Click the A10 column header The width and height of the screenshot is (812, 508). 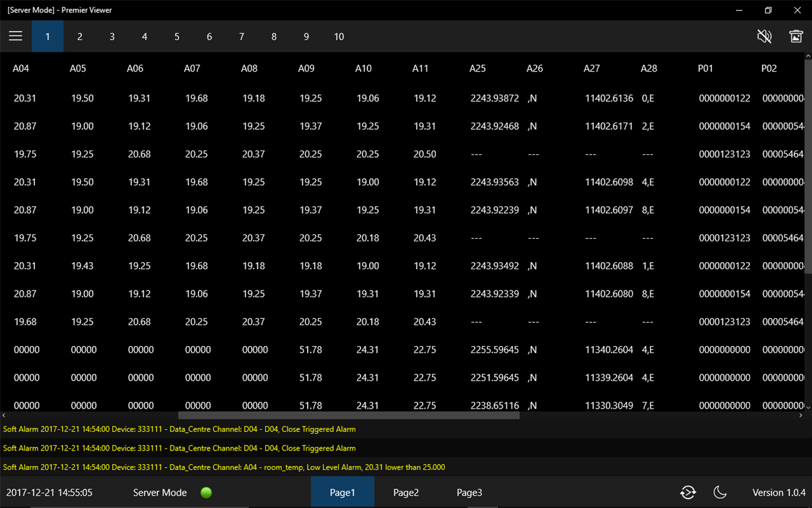pyautogui.click(x=363, y=68)
